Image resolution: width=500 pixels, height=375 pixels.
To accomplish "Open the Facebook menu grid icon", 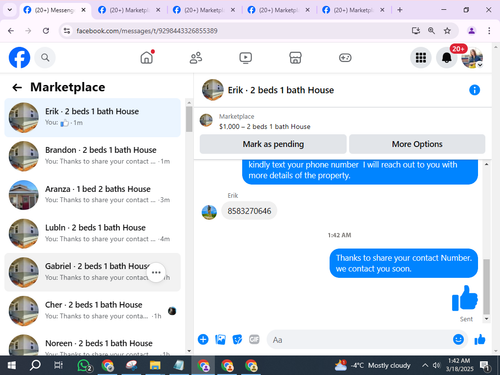I will tap(421, 58).
